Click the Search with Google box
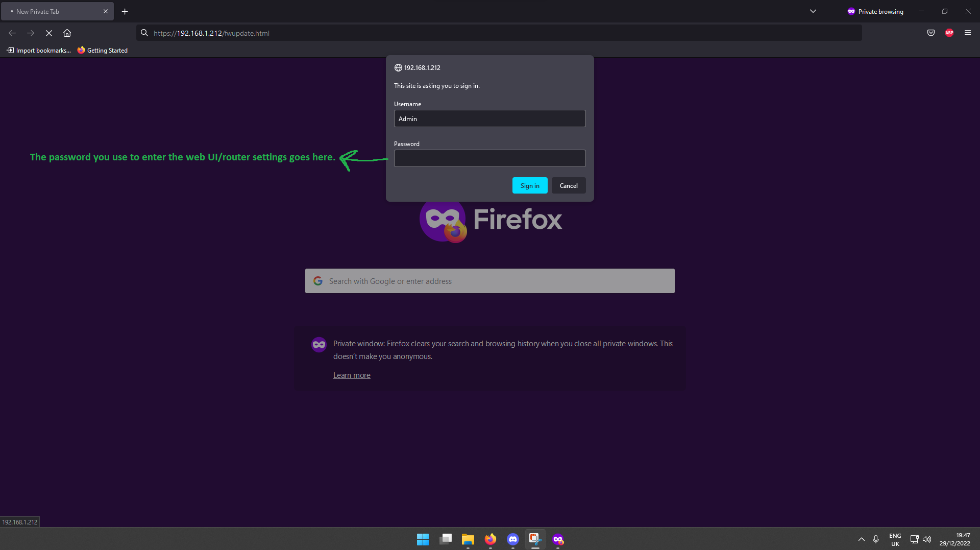The image size is (980, 550). (489, 281)
